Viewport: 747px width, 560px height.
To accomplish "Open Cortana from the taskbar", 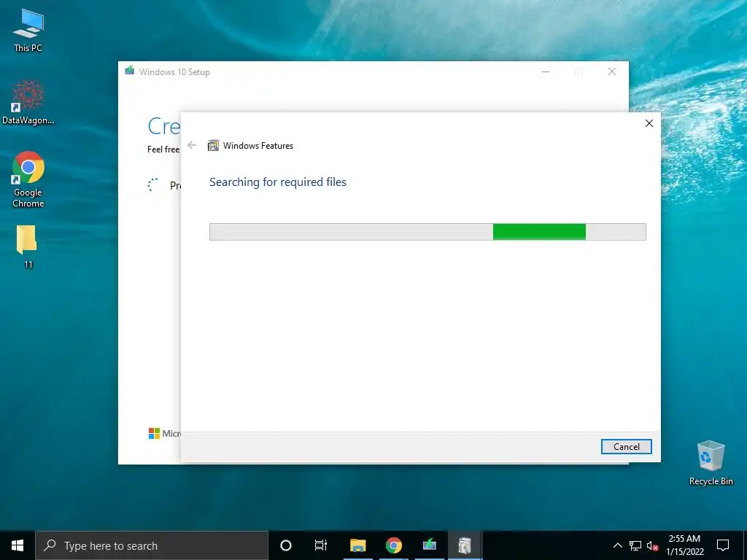I will click(286, 545).
